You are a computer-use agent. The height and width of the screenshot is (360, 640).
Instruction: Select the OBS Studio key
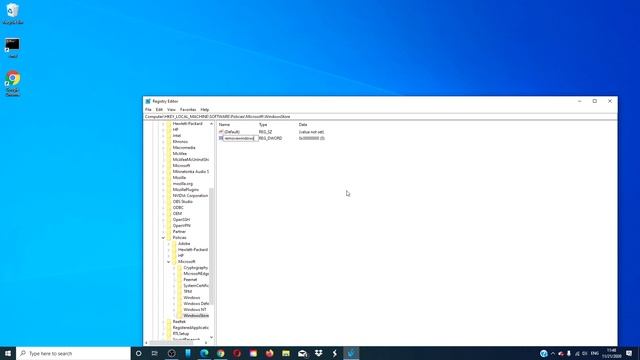pyautogui.click(x=182, y=202)
